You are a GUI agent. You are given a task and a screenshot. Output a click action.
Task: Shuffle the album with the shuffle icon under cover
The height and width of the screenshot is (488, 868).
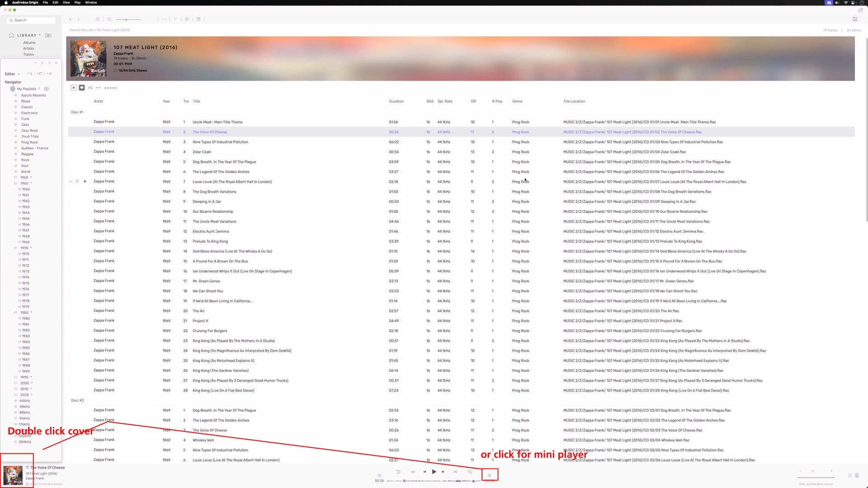pos(90,88)
